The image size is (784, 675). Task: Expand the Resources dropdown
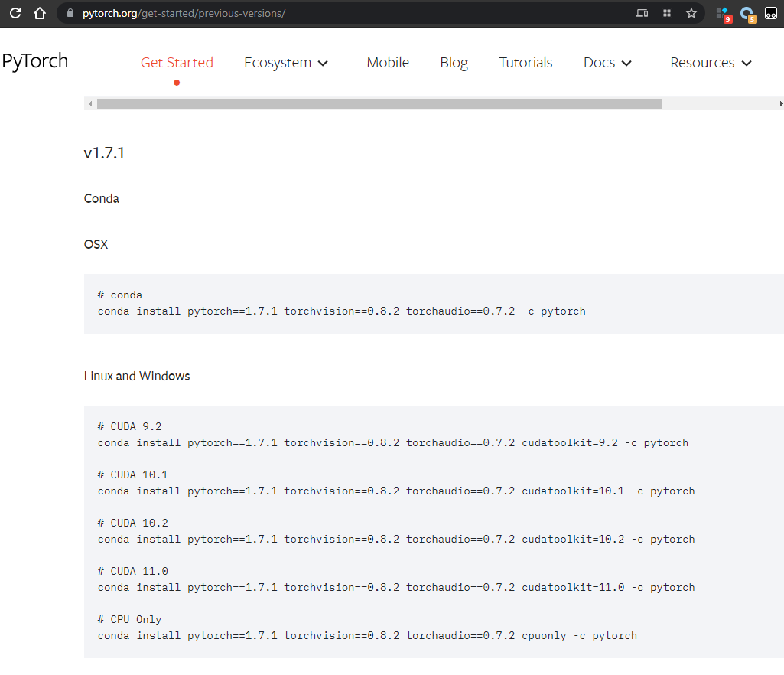(x=710, y=63)
